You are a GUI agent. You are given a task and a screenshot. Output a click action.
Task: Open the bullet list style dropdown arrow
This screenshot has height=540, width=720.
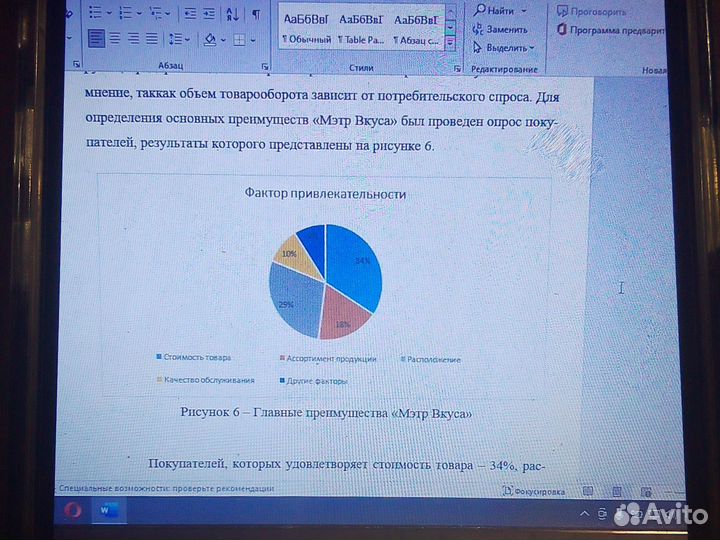click(109, 13)
